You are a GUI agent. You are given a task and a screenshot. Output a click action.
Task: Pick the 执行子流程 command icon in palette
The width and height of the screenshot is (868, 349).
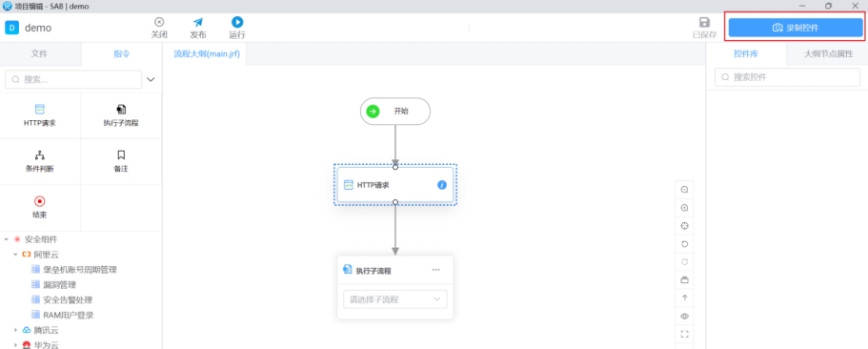pos(121,109)
